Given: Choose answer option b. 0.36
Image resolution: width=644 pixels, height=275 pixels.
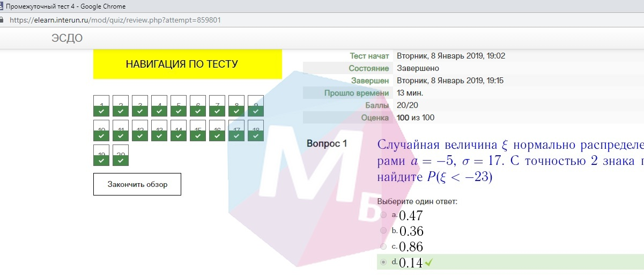Looking at the screenshot, I should [x=383, y=230].
